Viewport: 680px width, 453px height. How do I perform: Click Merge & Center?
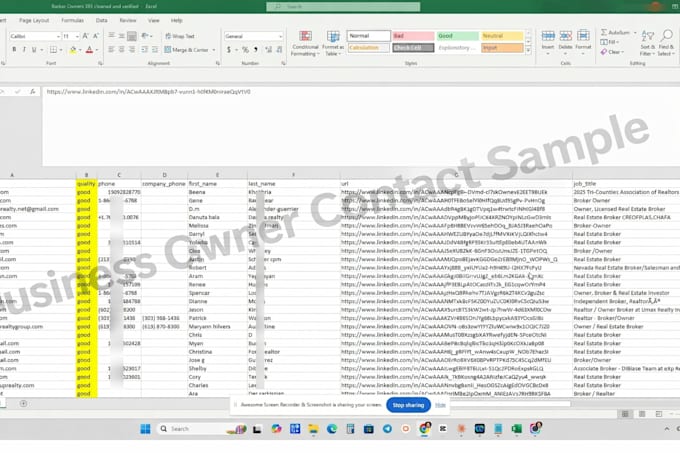pos(186,50)
